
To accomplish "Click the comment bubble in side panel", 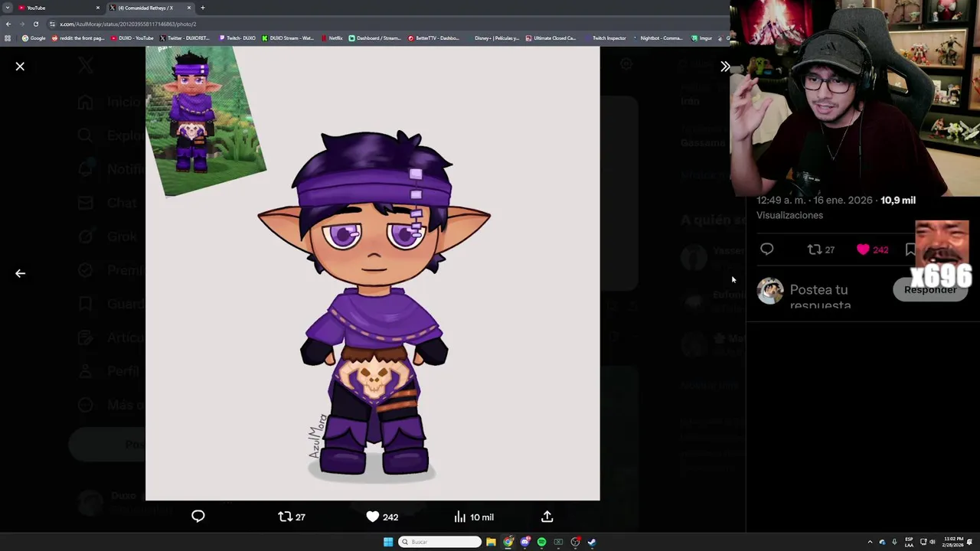I will click(767, 249).
